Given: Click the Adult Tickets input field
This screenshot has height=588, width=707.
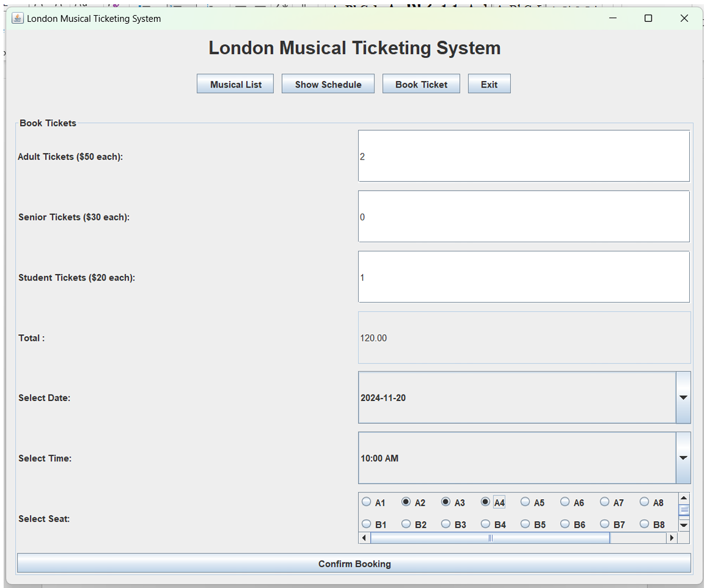Looking at the screenshot, I should point(524,156).
